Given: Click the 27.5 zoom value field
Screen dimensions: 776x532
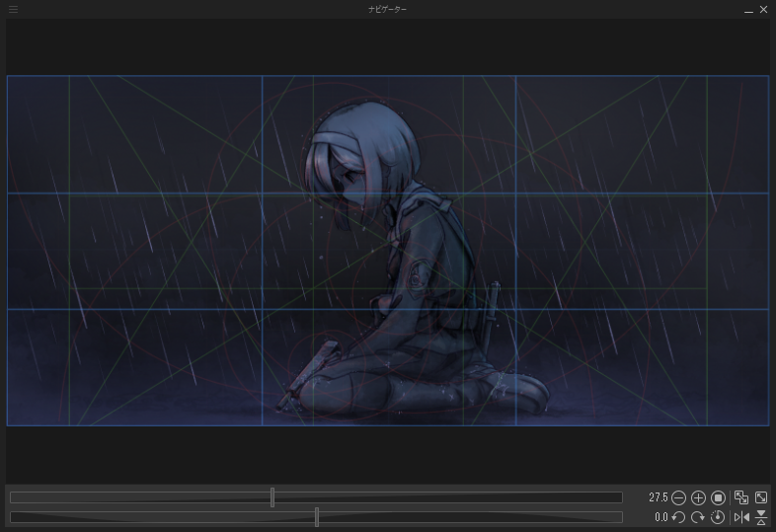Looking at the screenshot, I should [x=658, y=498].
